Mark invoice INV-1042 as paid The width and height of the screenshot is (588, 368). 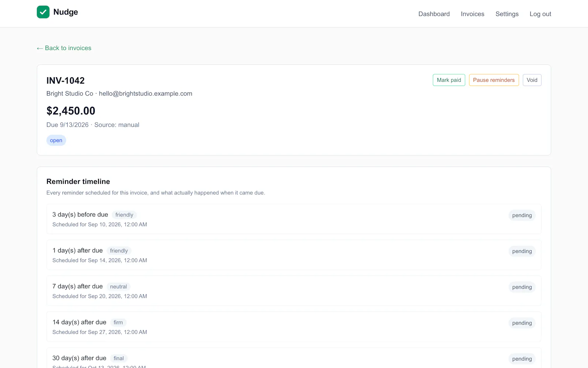pyautogui.click(x=449, y=80)
